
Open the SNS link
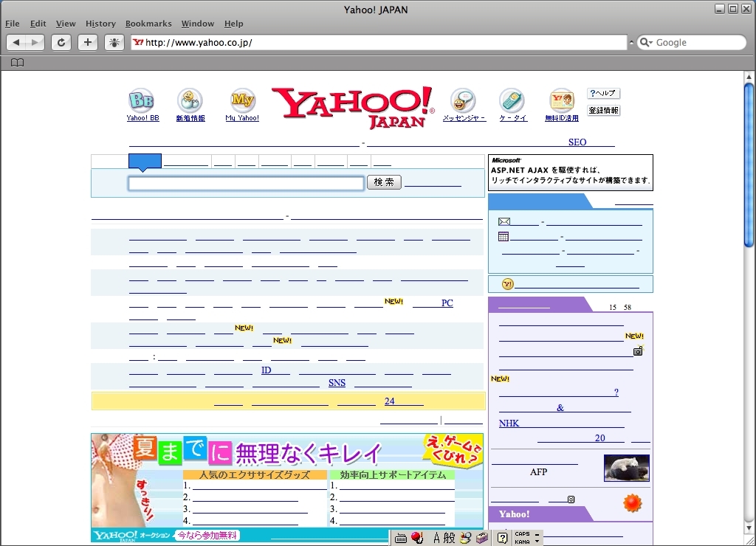click(x=337, y=383)
